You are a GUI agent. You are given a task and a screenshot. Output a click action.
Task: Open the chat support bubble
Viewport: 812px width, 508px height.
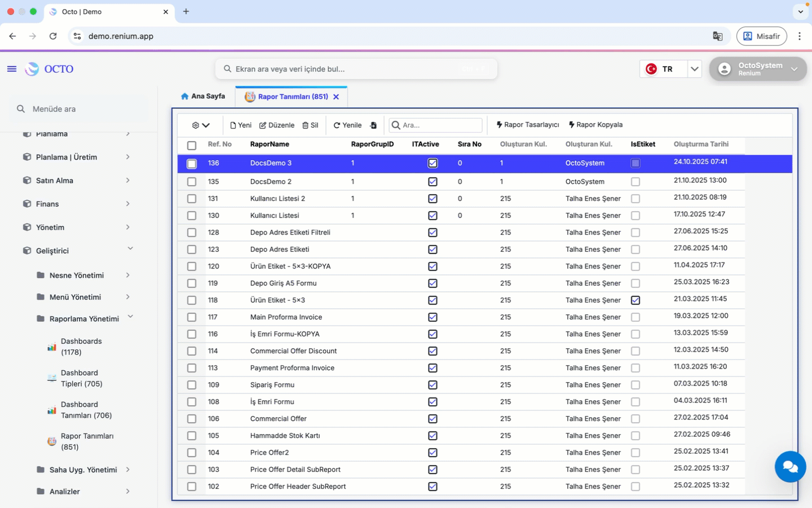(x=790, y=467)
